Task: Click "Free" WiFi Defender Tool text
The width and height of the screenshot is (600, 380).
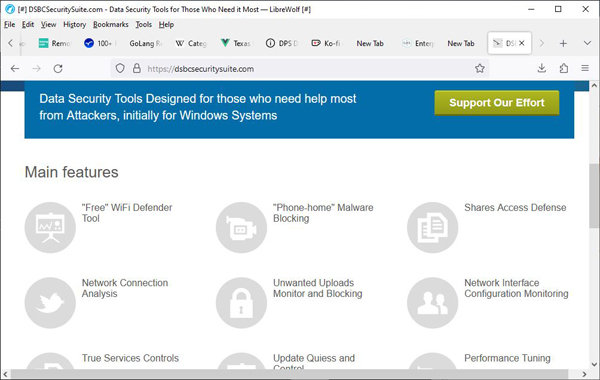Action: [x=127, y=213]
